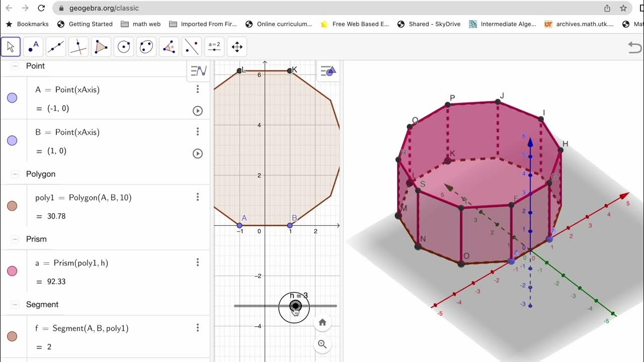Collapse the Point group
644x362 pixels.
[x=15, y=66]
